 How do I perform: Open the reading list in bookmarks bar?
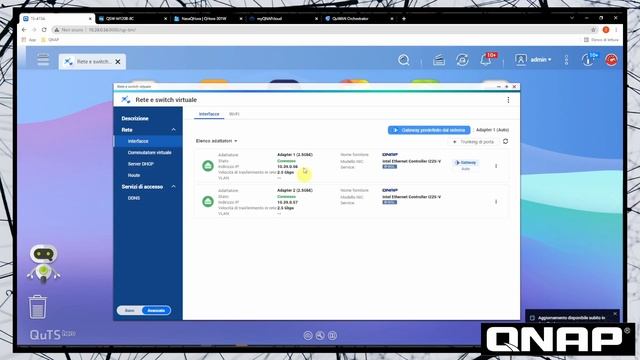(601, 40)
